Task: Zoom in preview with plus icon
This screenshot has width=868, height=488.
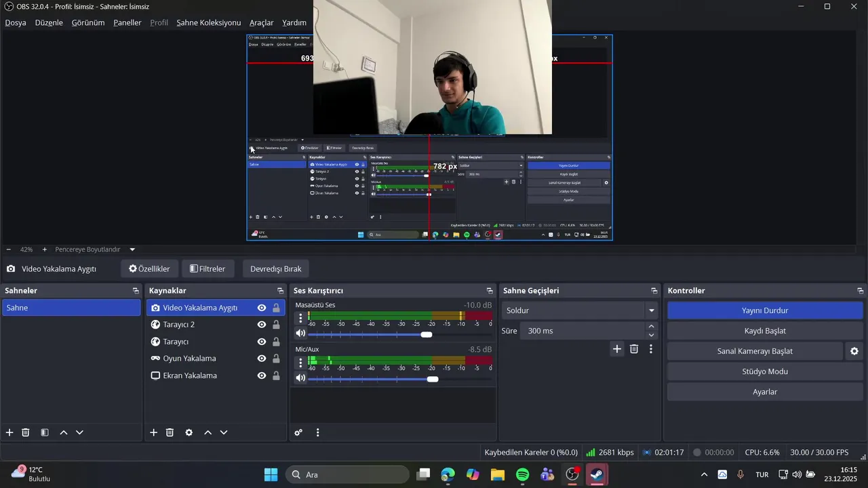Action: 45,249
